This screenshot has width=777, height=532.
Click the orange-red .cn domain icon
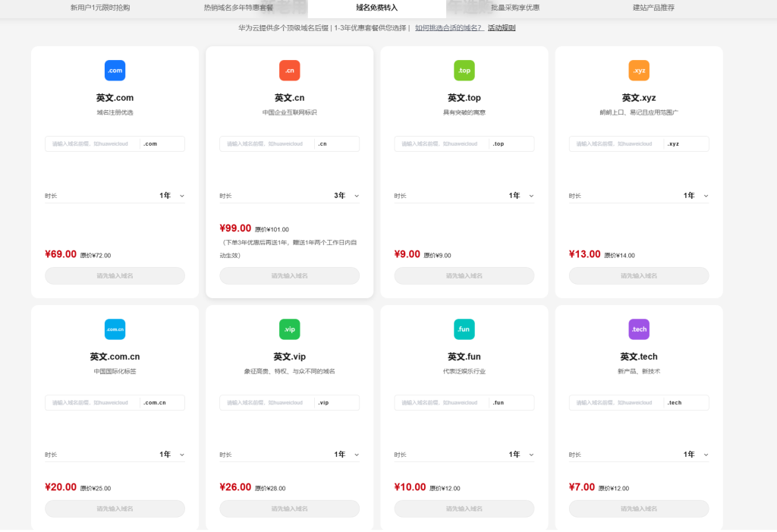(x=289, y=71)
